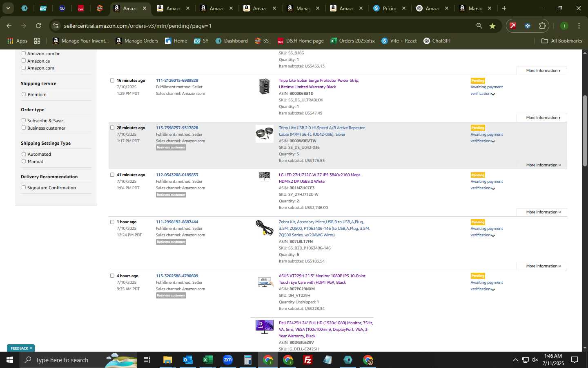
Task: Go back with the browser back arrow
Action: [9, 26]
